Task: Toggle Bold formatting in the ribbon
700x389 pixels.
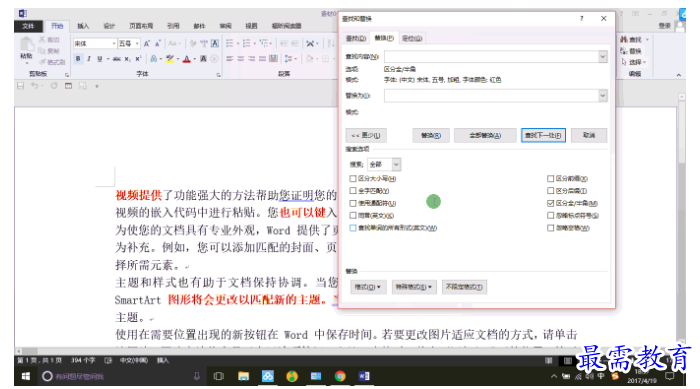Action: tap(78, 59)
